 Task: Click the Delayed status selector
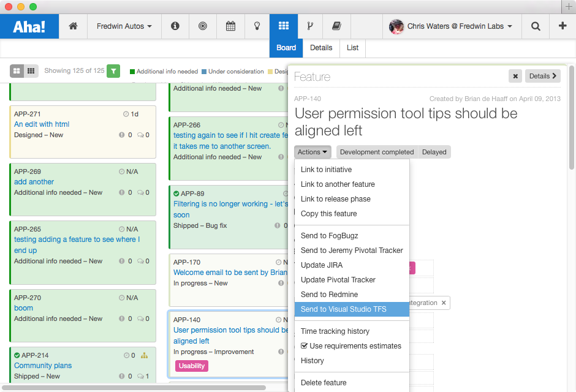(434, 152)
